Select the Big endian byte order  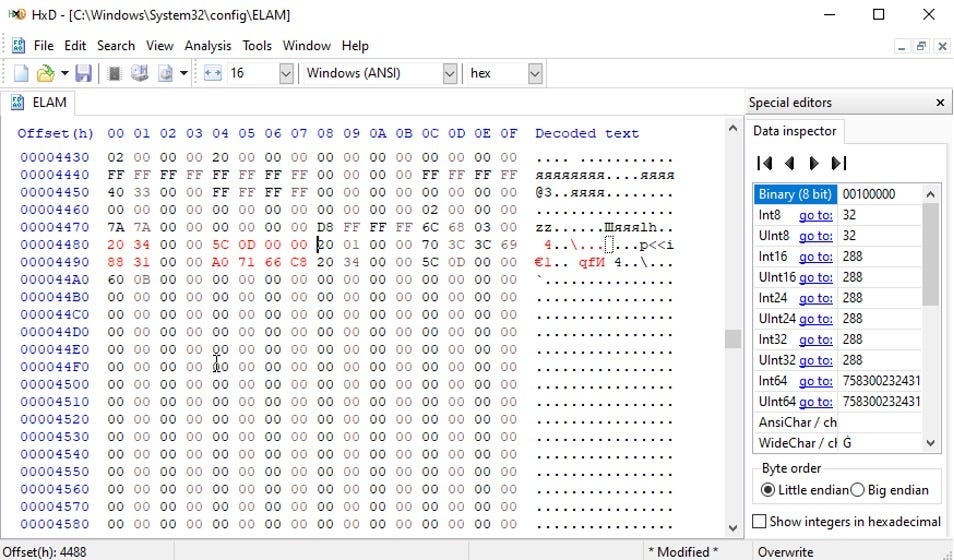click(x=890, y=490)
